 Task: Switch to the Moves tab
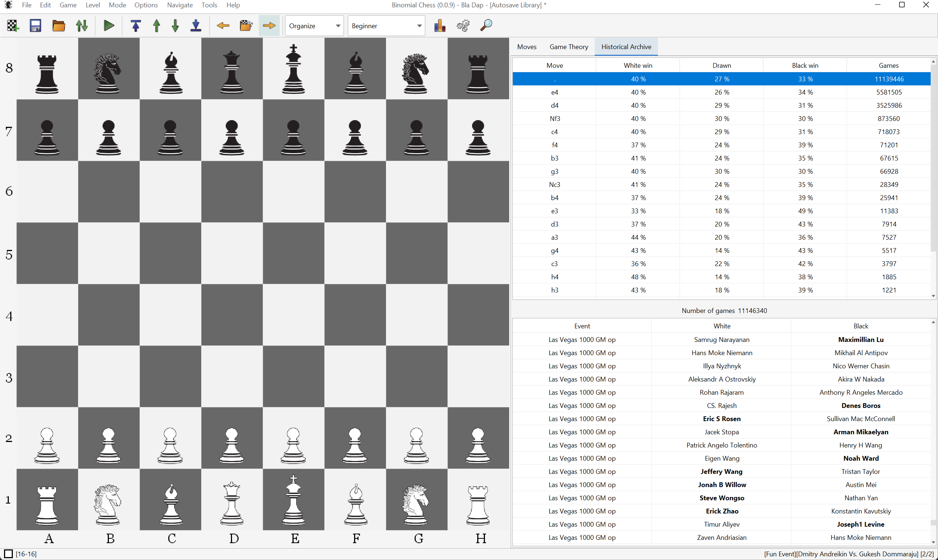click(527, 47)
